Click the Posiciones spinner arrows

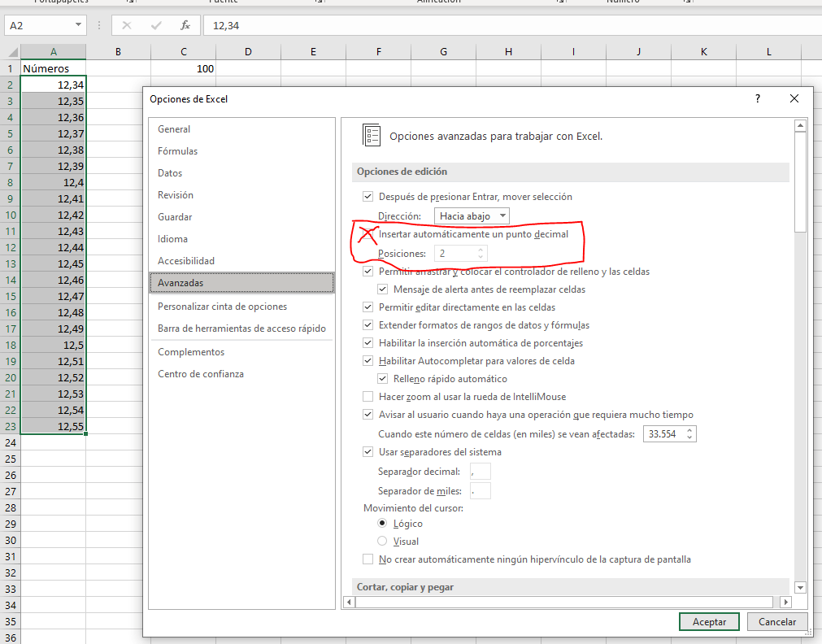[x=481, y=254]
